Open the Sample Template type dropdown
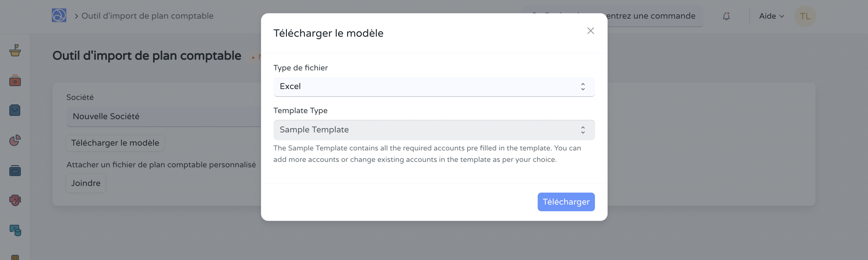This screenshot has width=868, height=260. click(434, 130)
